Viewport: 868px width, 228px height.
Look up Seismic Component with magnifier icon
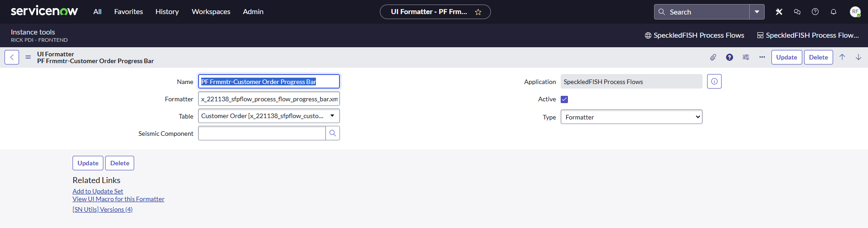pos(333,133)
